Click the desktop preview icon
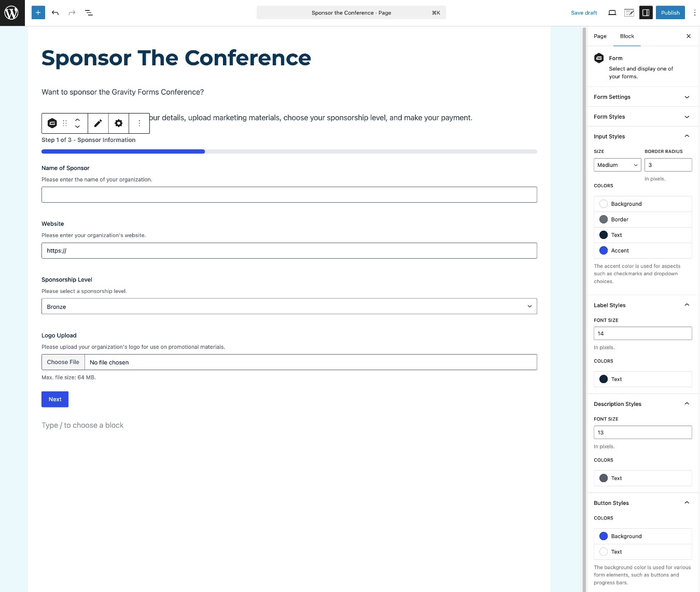Viewport: 700px width, 592px height. pyautogui.click(x=612, y=12)
